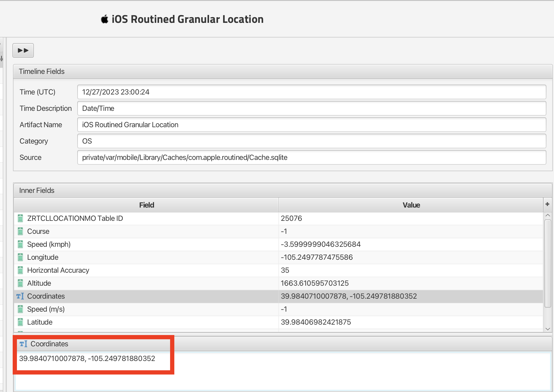
Task: Select the Latitude field name
Action: tap(40, 322)
